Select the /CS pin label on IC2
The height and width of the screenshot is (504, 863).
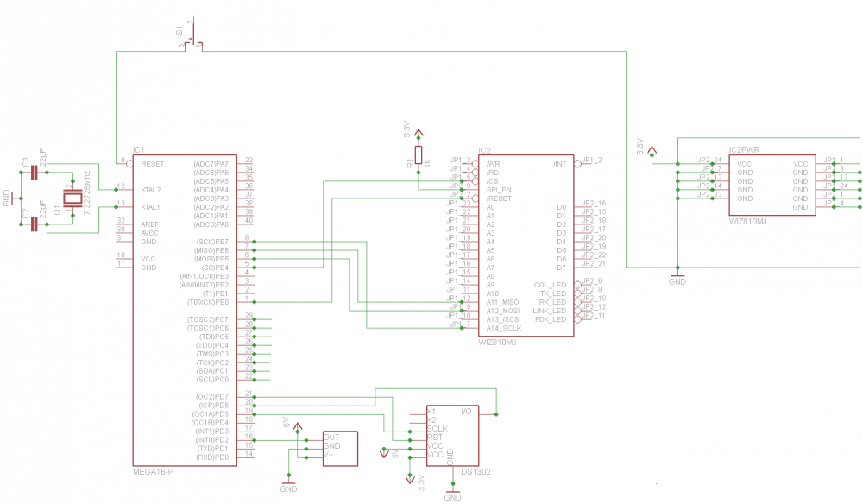(492, 181)
